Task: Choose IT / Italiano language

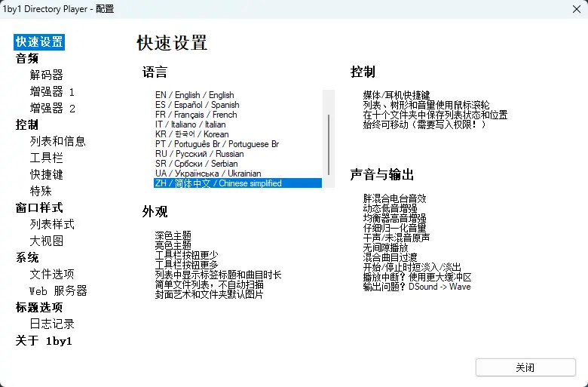Action: click(x=237, y=124)
